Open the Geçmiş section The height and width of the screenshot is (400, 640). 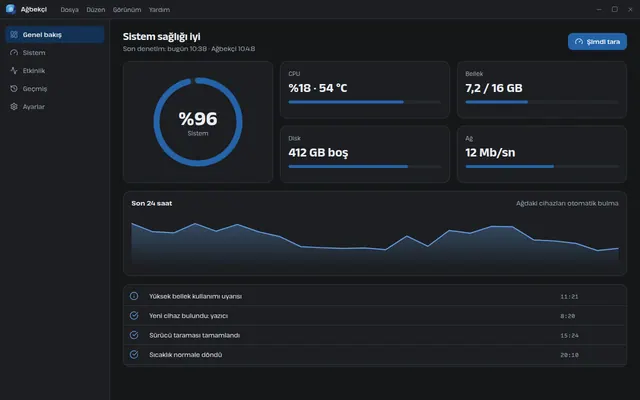pos(55,89)
